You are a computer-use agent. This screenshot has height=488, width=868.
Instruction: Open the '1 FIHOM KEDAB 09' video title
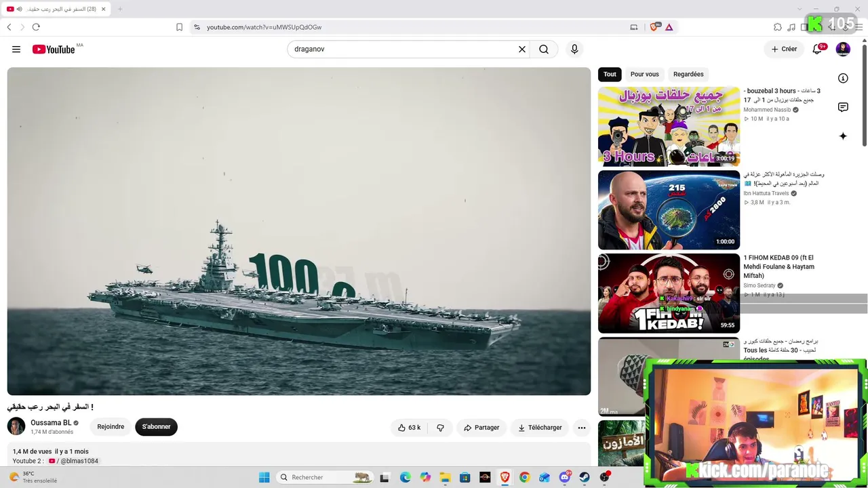coord(779,266)
